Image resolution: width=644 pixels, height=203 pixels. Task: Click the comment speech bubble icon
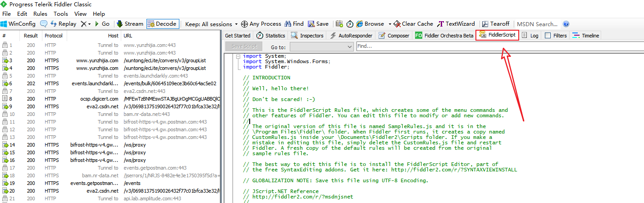[44, 24]
